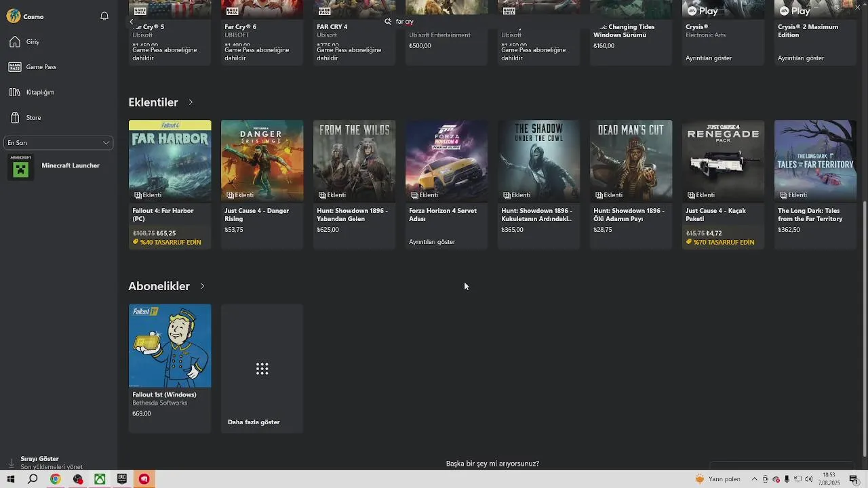Open Fallout 1st (Windows) subscription card
Image resolution: width=868 pixels, height=488 pixels.
pos(170,368)
